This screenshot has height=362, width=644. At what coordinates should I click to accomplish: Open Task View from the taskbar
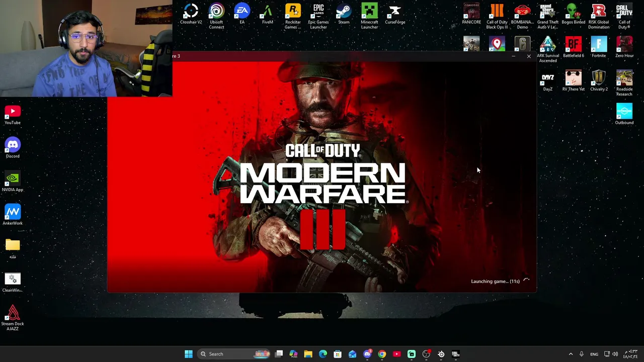coord(279,354)
